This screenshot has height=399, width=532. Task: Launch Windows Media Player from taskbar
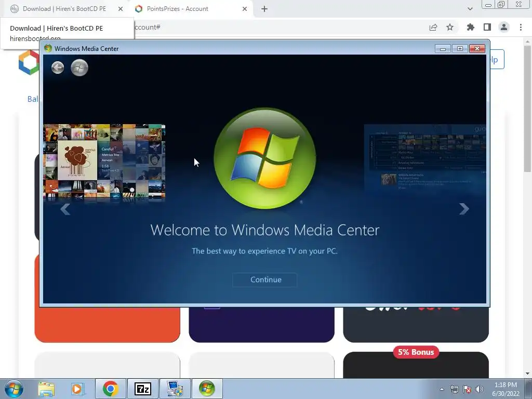pyautogui.click(x=78, y=389)
